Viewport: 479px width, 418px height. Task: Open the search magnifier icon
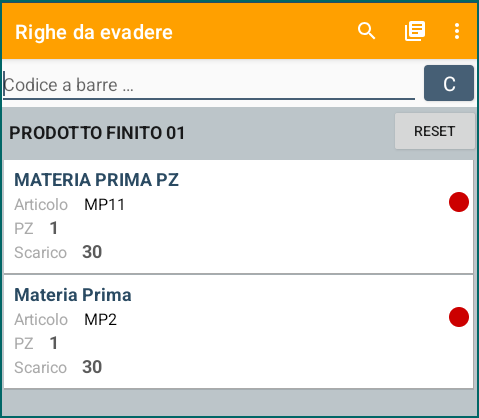(366, 31)
